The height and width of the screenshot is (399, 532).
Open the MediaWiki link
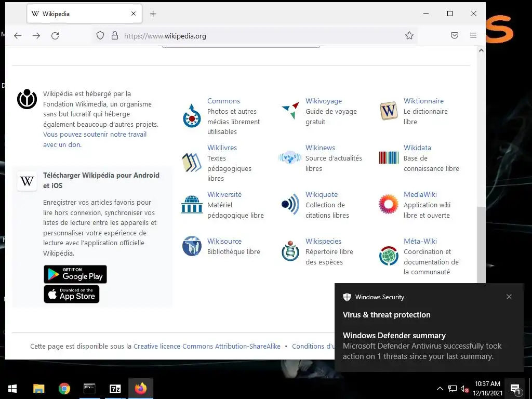420,195
